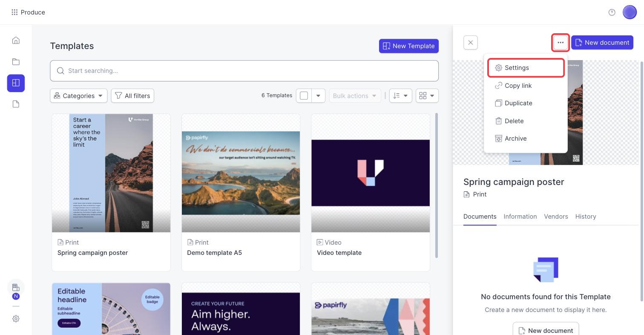Open the Documents icon in sidebar

click(x=16, y=104)
